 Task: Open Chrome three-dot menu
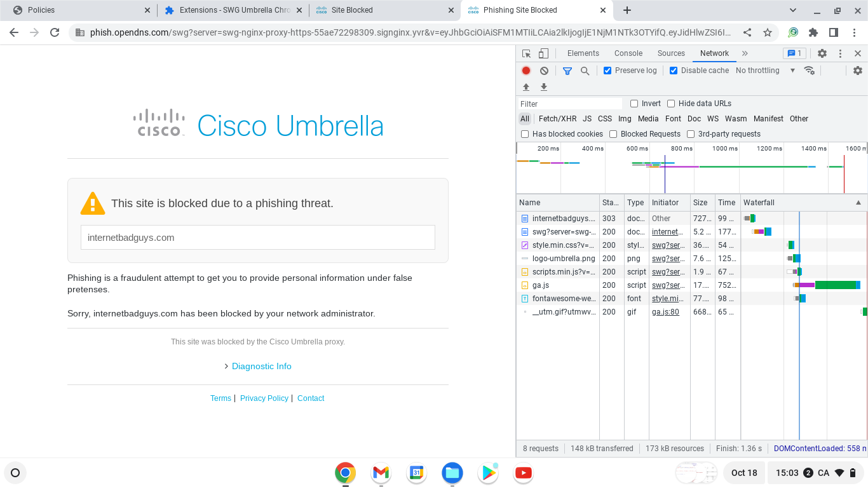pos(854,32)
